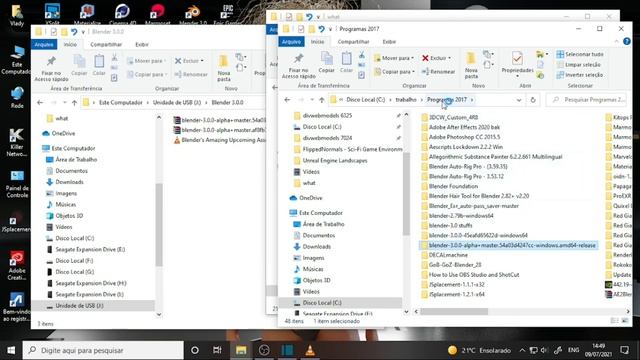Click the refresh button next to Programas 2017 address bar

533,100
